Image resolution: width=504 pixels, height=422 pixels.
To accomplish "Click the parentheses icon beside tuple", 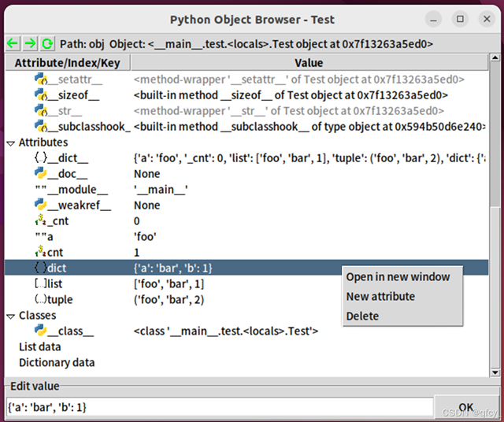I will (x=40, y=299).
